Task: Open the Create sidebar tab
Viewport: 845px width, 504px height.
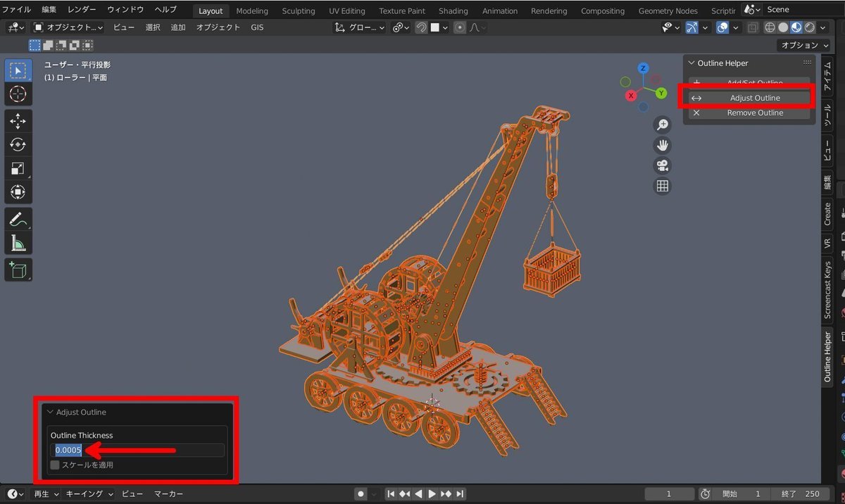Action: click(828, 214)
